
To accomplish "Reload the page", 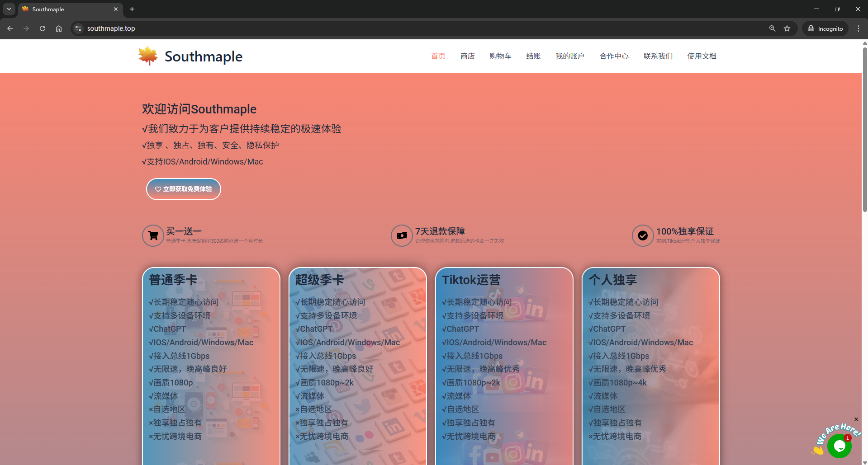I will (42, 28).
